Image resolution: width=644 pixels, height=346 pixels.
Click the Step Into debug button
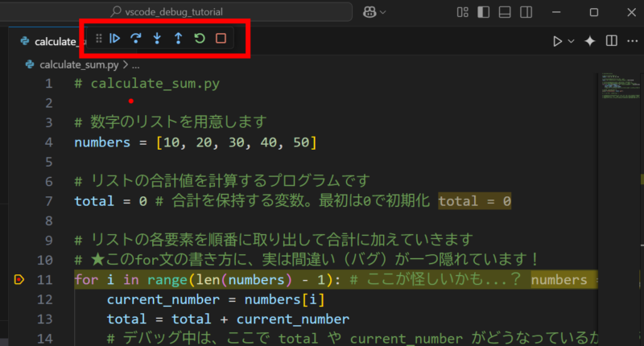157,39
